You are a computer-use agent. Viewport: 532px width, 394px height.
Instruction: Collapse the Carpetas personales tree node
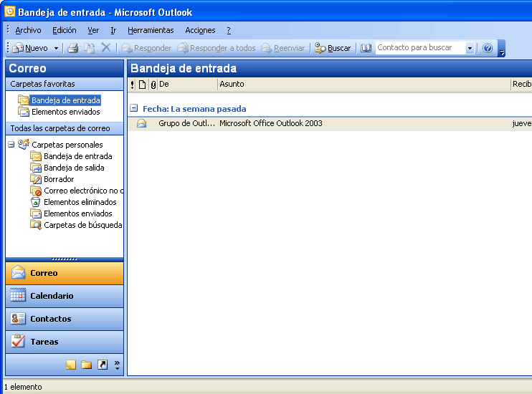[11, 145]
